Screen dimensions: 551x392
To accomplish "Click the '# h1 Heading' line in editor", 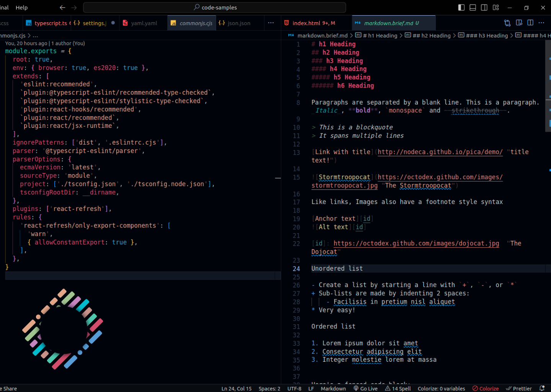I will click(x=333, y=44).
